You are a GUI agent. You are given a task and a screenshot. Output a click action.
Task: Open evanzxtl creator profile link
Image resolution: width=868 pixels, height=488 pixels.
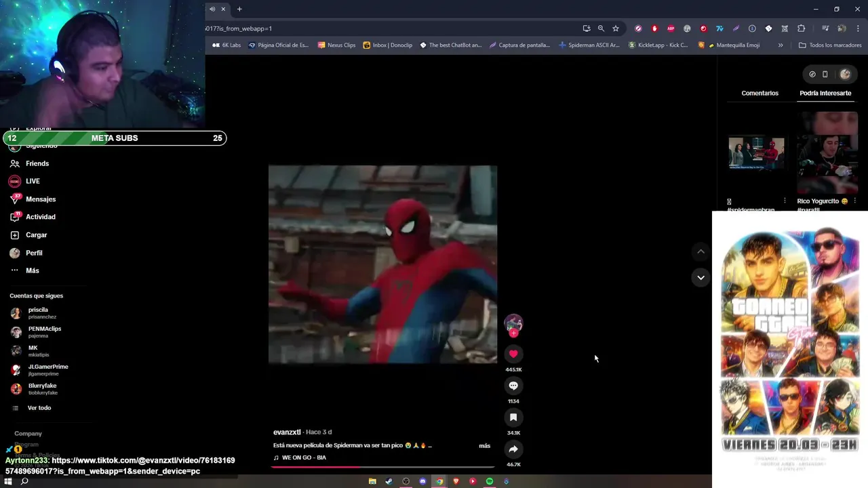click(x=287, y=432)
